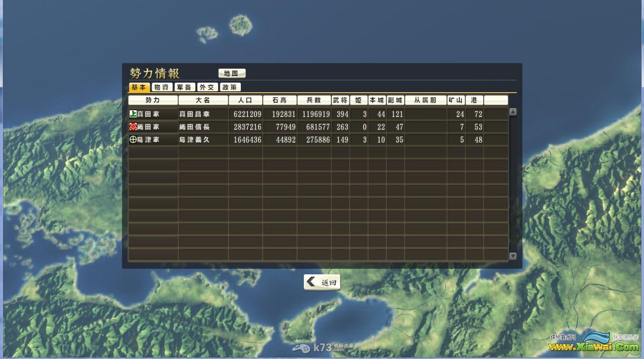The image size is (644, 359).
Task: Select the 基本 tab
Action: (139, 87)
